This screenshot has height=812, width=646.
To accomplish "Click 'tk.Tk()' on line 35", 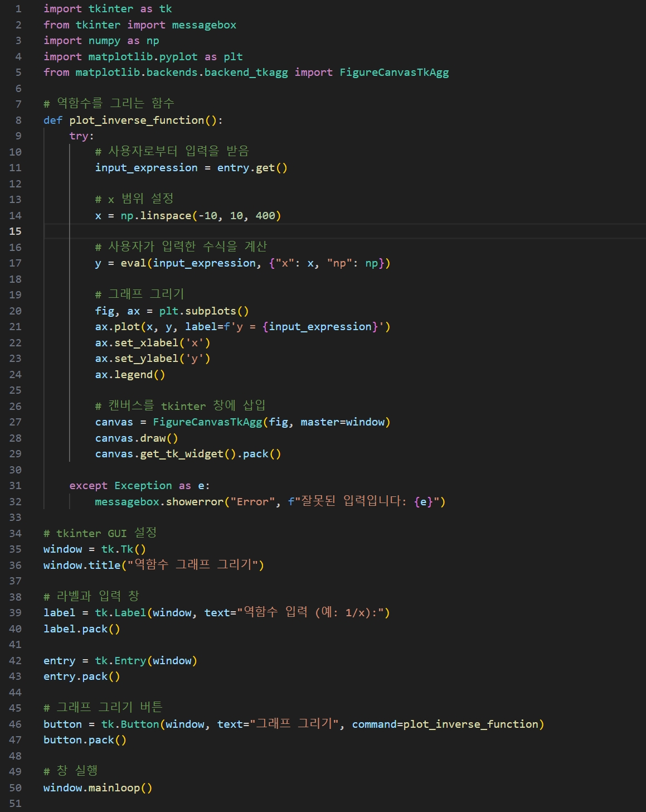I will tap(123, 549).
